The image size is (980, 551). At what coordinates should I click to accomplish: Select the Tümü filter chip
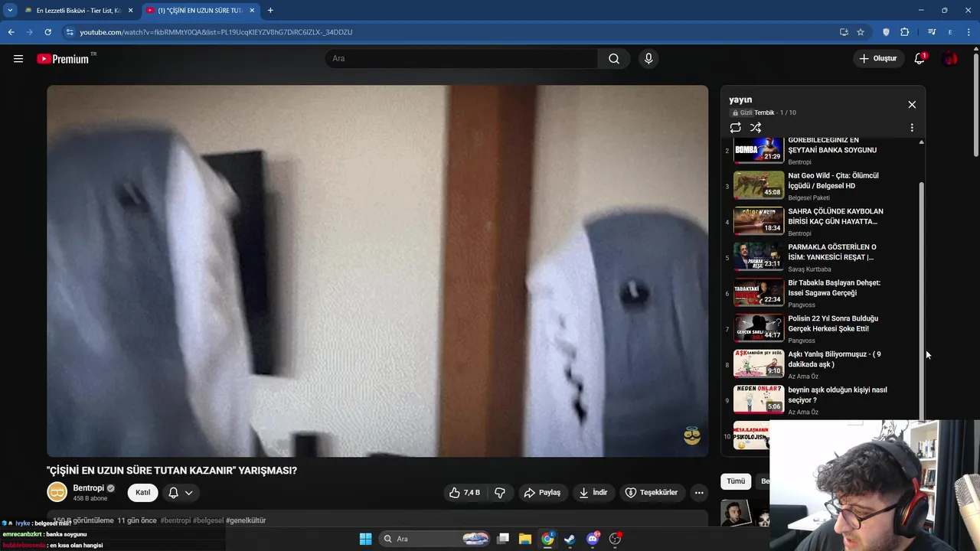pyautogui.click(x=736, y=481)
